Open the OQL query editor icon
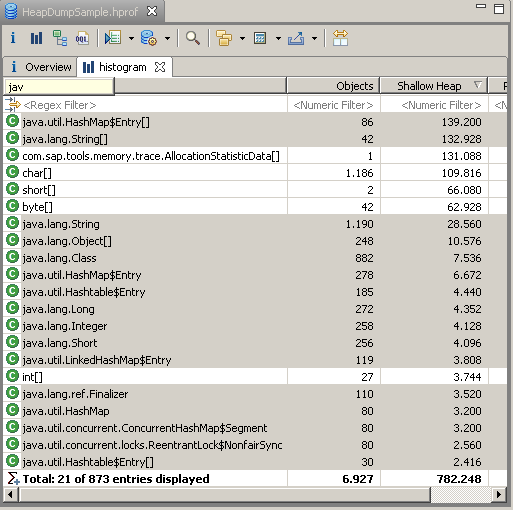 tap(82, 38)
